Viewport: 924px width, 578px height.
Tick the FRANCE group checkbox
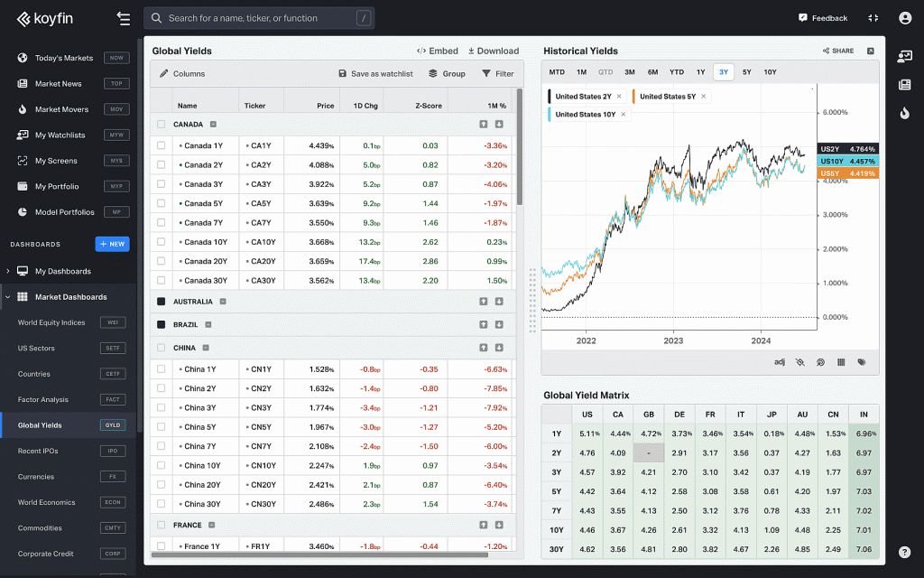coord(161,525)
